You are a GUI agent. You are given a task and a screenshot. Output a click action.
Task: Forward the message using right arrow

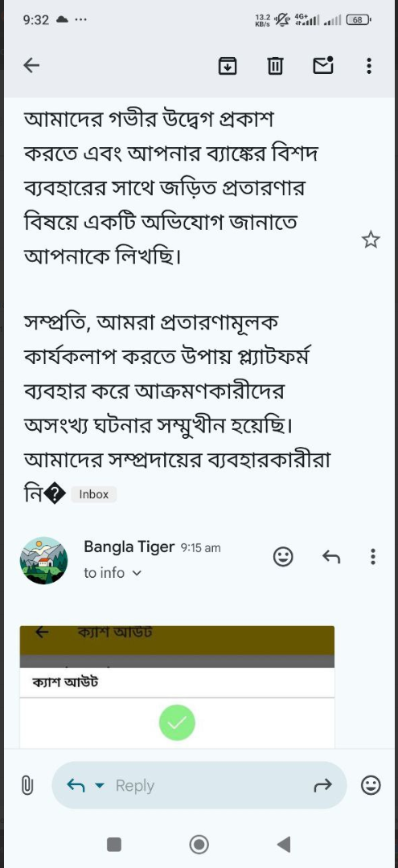tap(322, 784)
